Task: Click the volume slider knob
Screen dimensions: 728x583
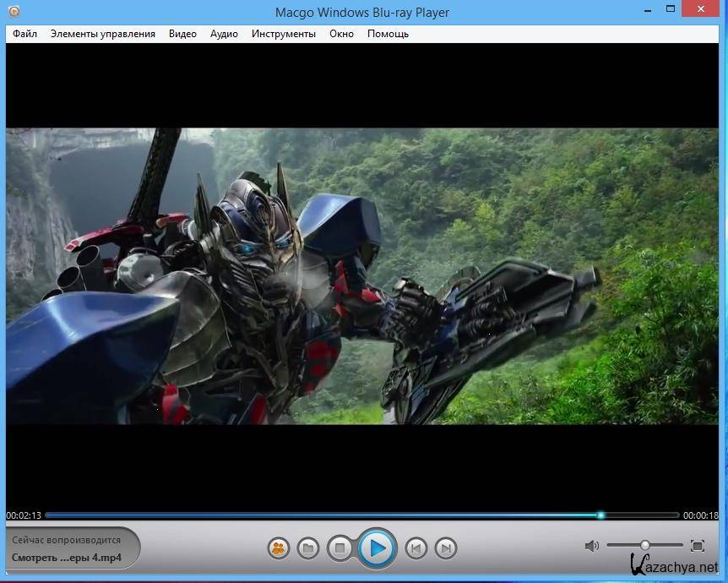Action: (x=645, y=546)
